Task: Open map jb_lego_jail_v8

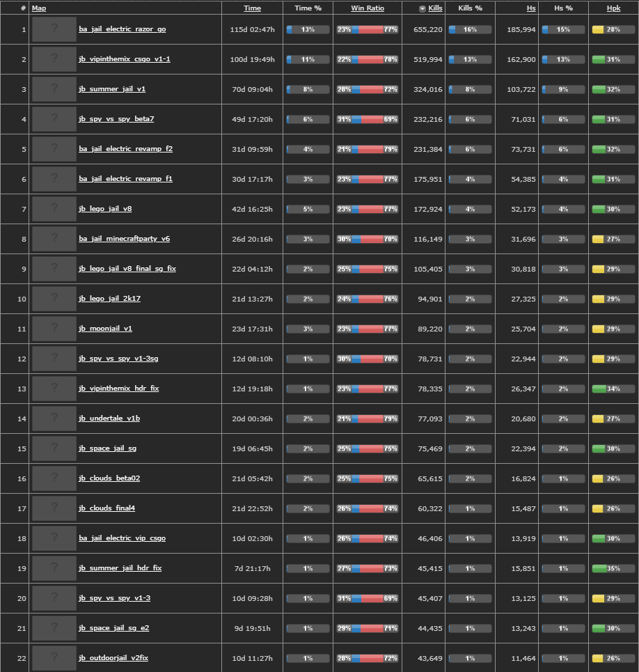Action: (x=105, y=209)
